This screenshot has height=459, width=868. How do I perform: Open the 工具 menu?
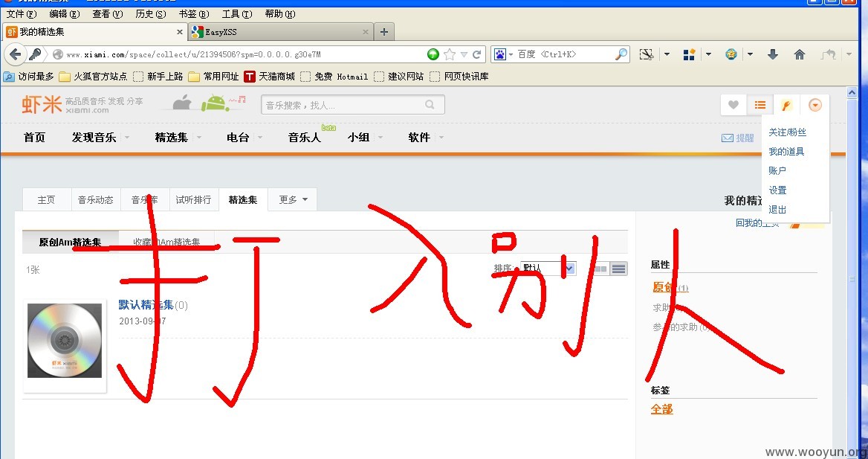tap(237, 14)
